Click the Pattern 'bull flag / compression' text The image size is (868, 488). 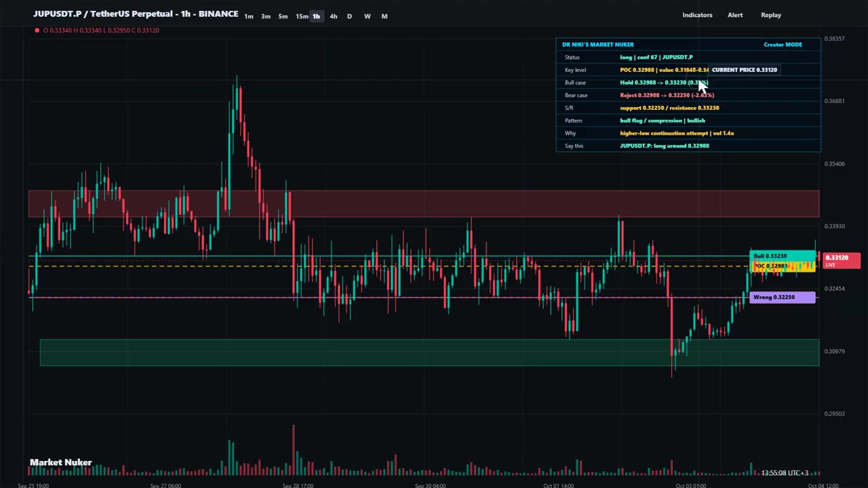tap(663, 121)
